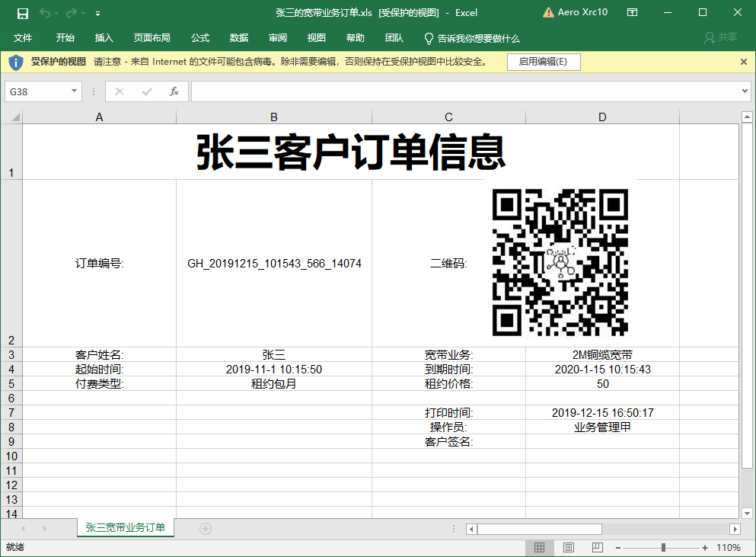Select column B header

pos(274,117)
